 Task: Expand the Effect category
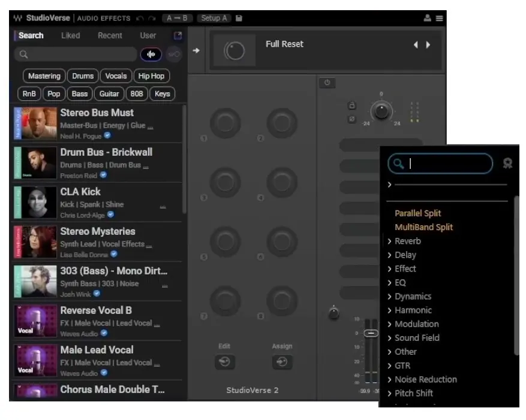(x=402, y=268)
